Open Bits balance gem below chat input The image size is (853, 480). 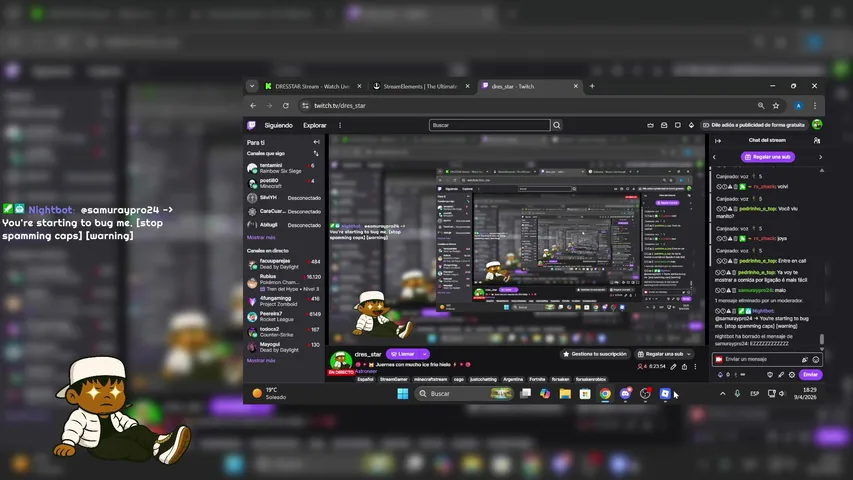click(720, 375)
